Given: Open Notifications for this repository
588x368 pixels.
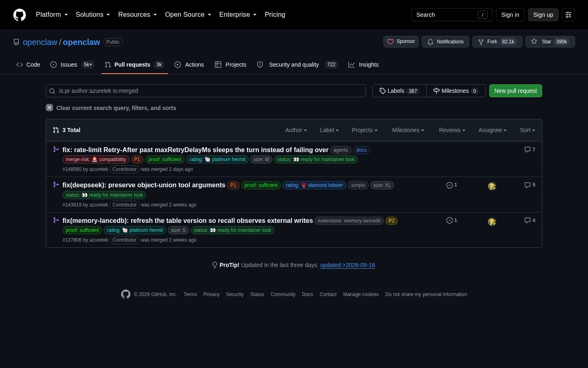Looking at the screenshot, I should pos(445,42).
